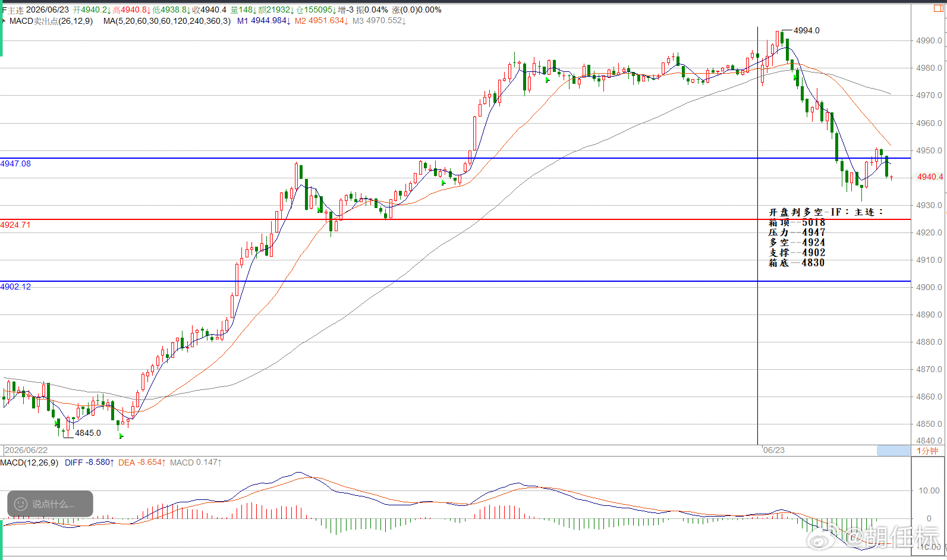Screen dimensions: 947x560
Task: Click the smiley emoji icon in comment box
Action: click(21, 504)
